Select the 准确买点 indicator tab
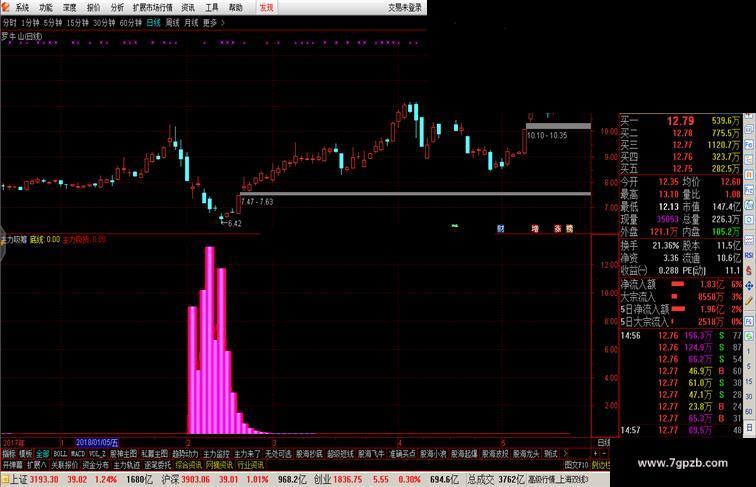Viewport: 756px width, 487px height. click(x=402, y=454)
